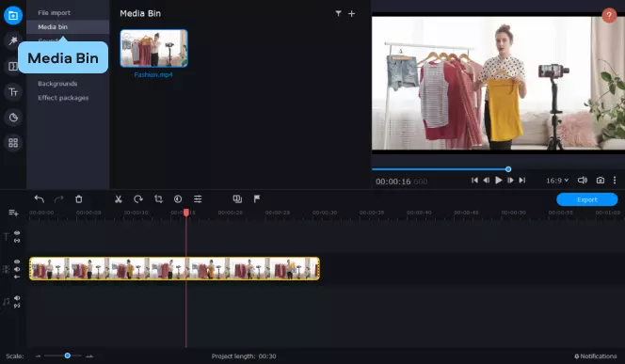This screenshot has width=625, height=364.
Task: Open the Filters magic wand sidebar icon
Action: tap(13, 40)
